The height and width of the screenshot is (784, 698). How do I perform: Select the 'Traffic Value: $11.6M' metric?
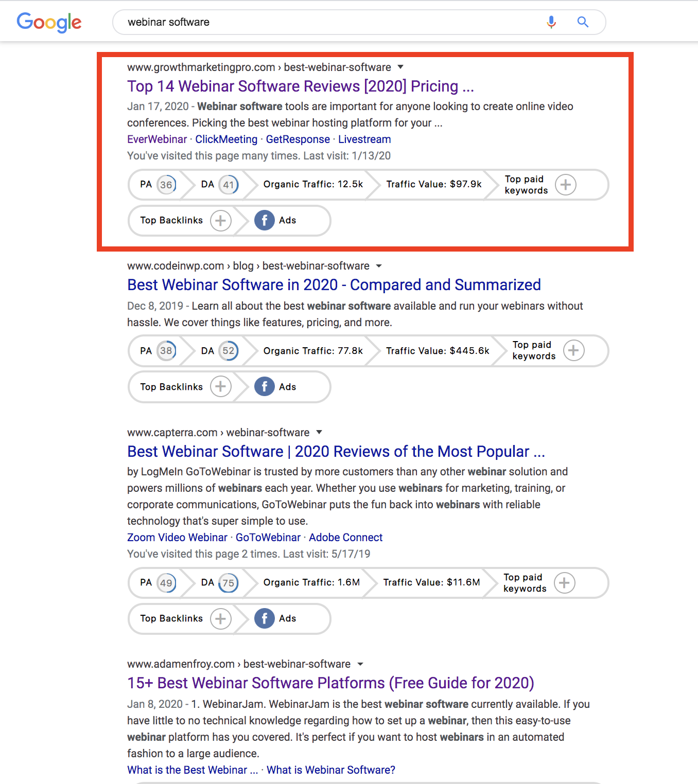point(431,582)
